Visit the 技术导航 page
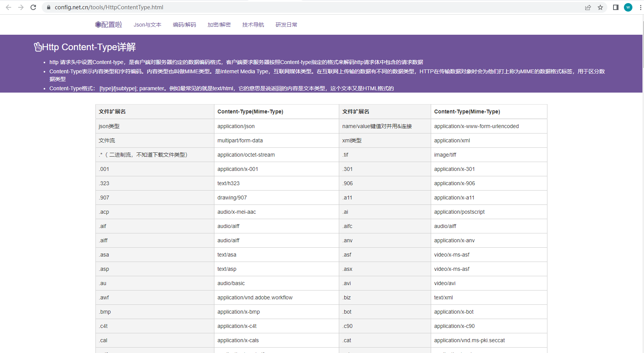The width and height of the screenshot is (644, 353). (x=253, y=24)
